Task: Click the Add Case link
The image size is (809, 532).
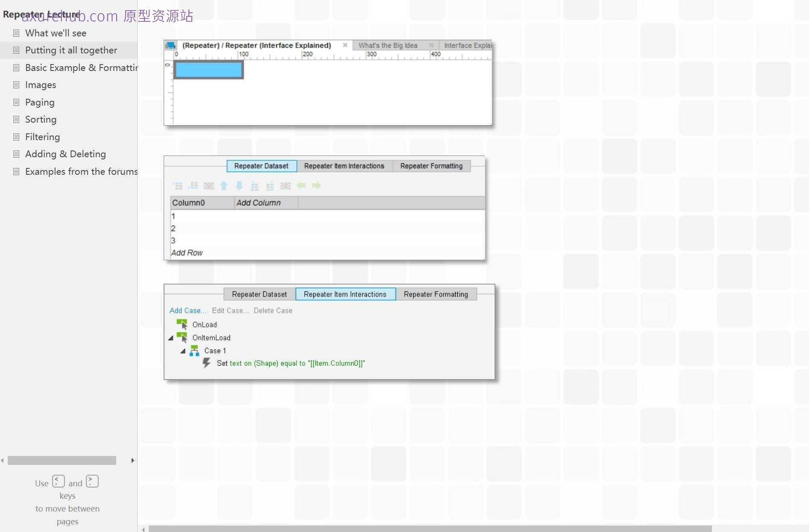Action: (188, 311)
